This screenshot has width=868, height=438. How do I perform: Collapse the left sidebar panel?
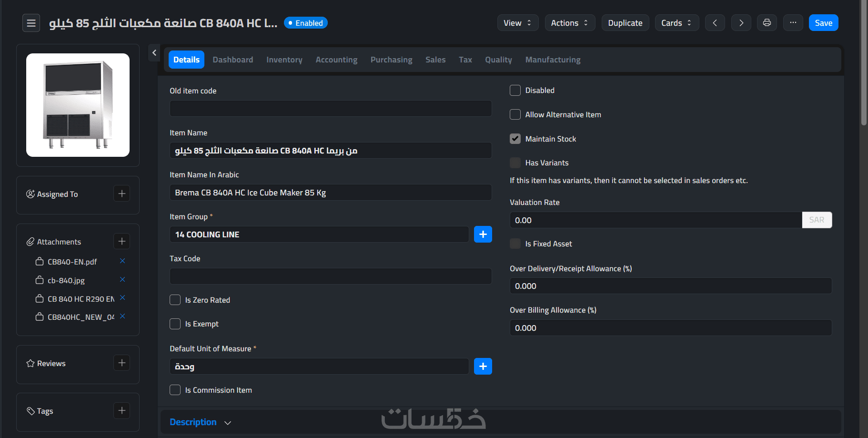tap(154, 53)
